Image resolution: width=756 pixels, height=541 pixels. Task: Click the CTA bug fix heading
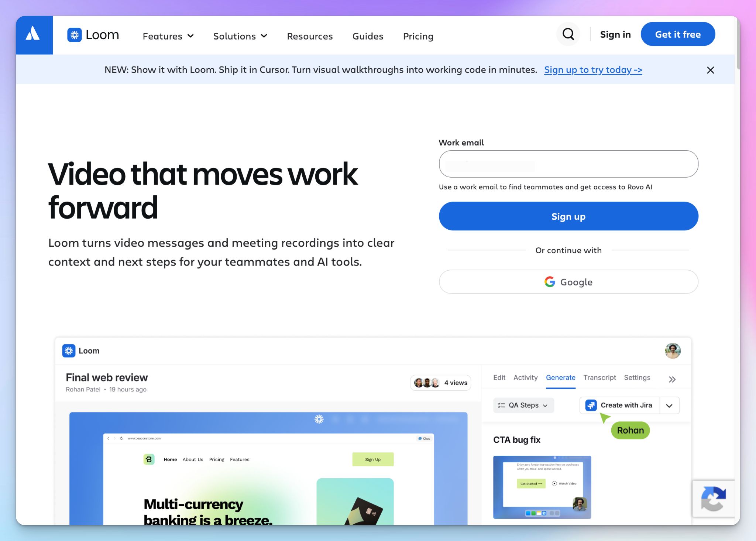(x=516, y=440)
